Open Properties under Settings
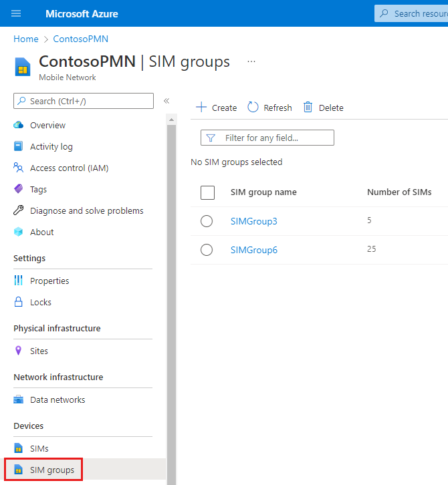 (x=49, y=281)
